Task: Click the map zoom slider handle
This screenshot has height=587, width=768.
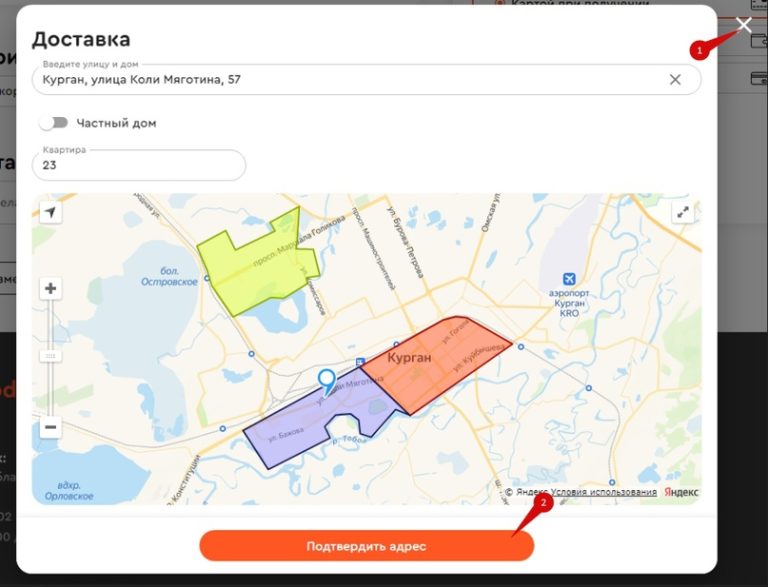Action: coord(50,356)
